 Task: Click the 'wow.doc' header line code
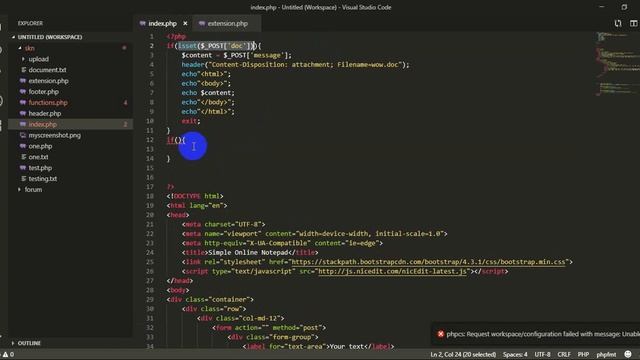point(295,65)
